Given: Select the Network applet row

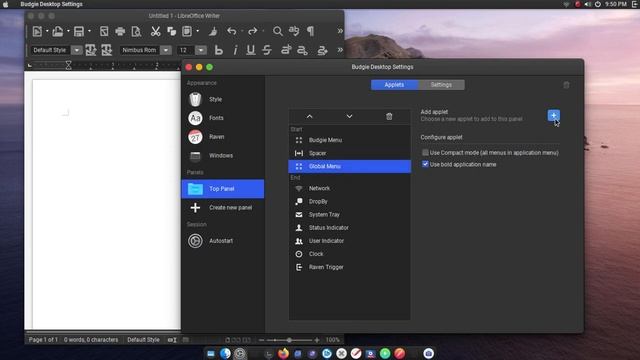Looking at the screenshot, I should 349,188.
